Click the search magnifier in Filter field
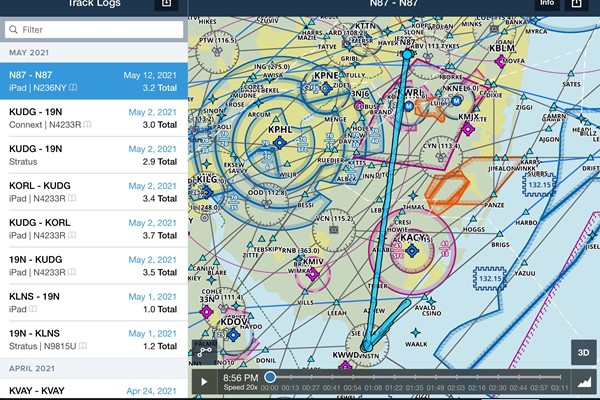 point(18,30)
